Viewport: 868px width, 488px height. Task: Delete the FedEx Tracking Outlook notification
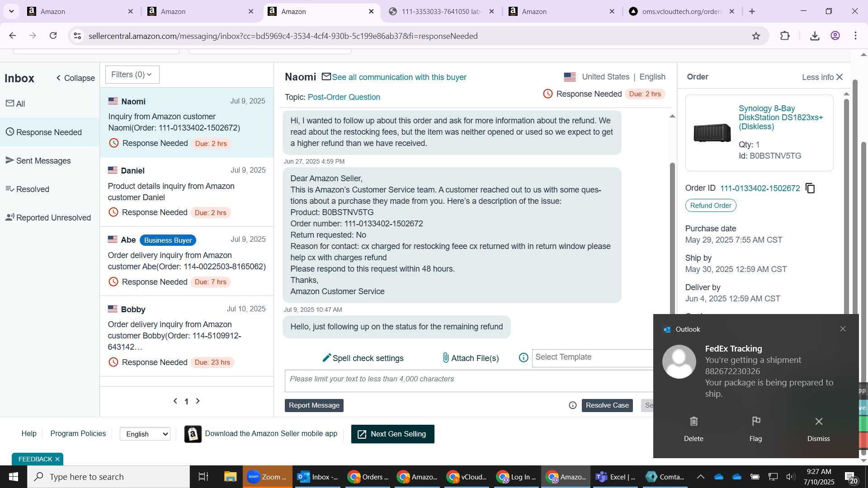(693, 429)
